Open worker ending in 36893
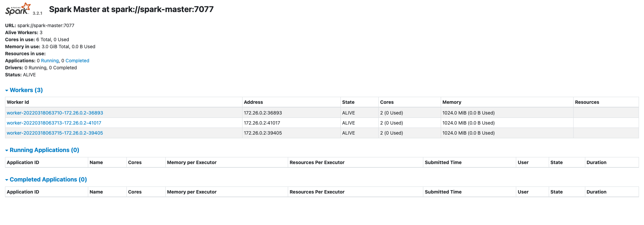Screen dimensions: 644x225 [55, 113]
